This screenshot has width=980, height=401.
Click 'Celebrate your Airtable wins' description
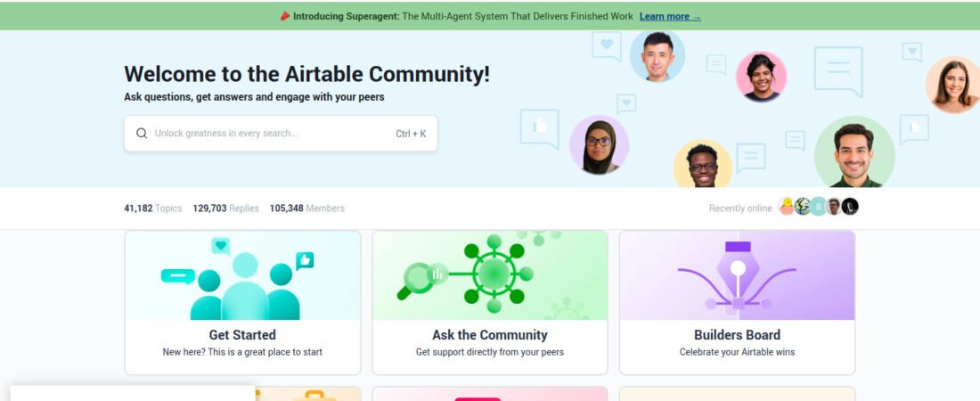click(x=737, y=352)
